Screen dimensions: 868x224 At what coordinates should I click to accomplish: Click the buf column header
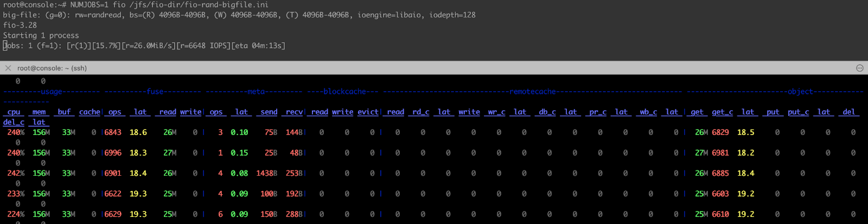pos(64,112)
